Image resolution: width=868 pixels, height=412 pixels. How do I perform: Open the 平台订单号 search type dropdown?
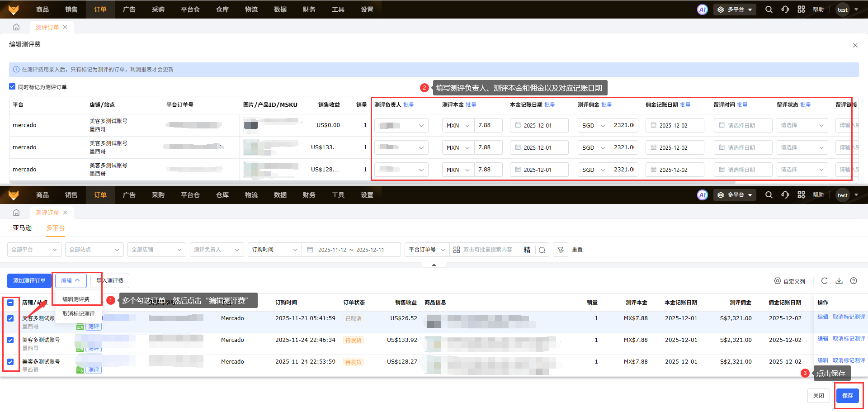(x=427, y=250)
